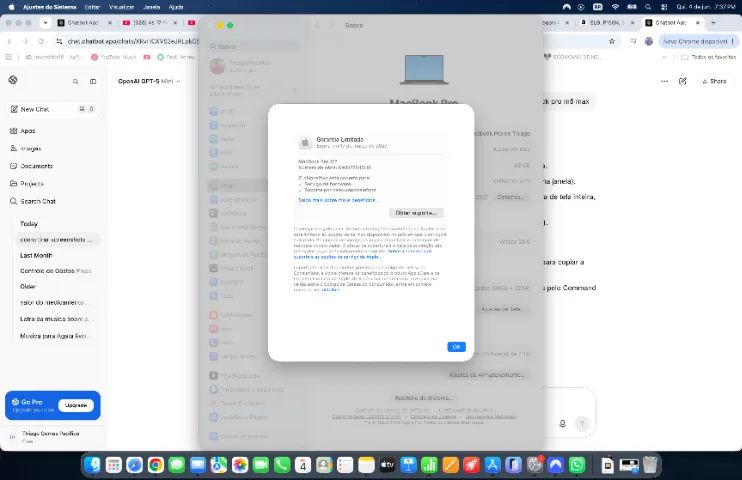Switch to first Chatbot App tab

(83, 23)
